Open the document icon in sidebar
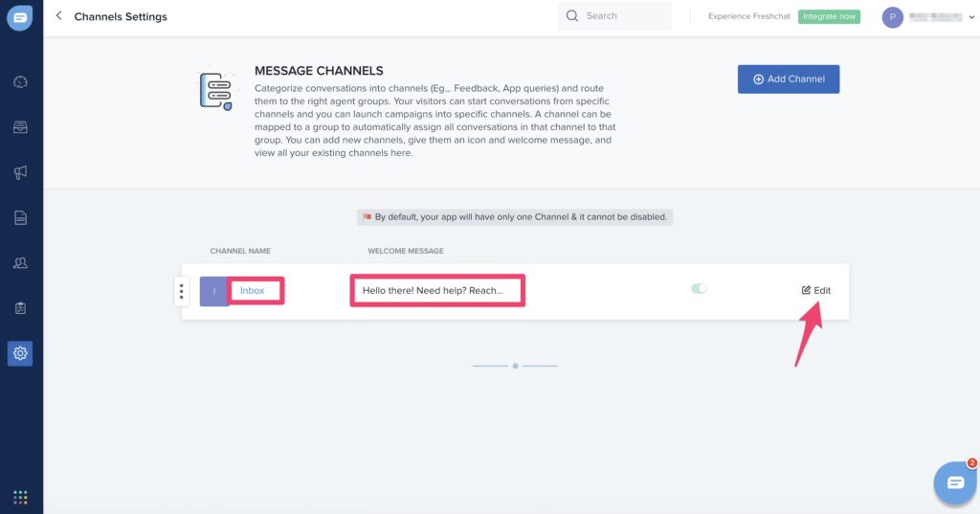Screen dimensions: 980x514 click(x=21, y=217)
